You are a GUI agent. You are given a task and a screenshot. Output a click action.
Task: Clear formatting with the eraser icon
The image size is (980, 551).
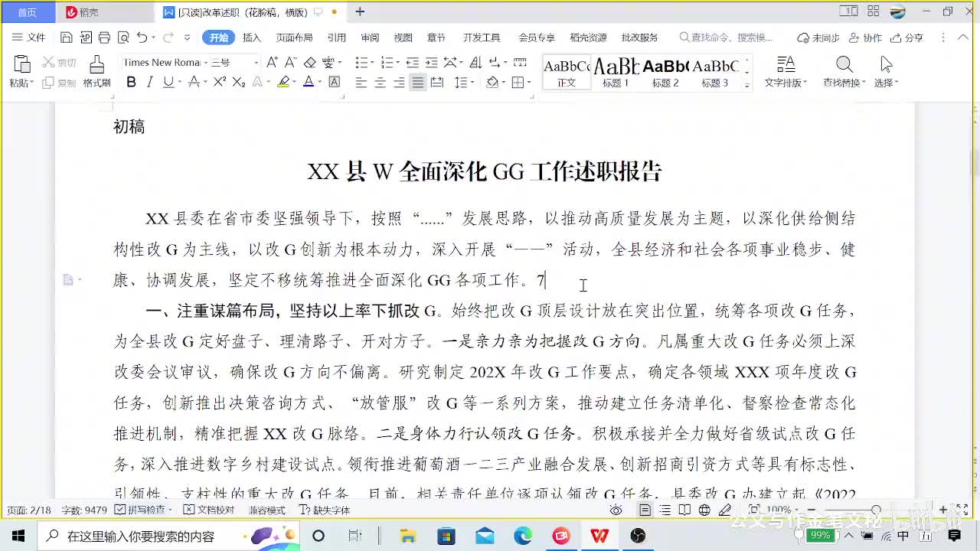pyautogui.click(x=310, y=63)
